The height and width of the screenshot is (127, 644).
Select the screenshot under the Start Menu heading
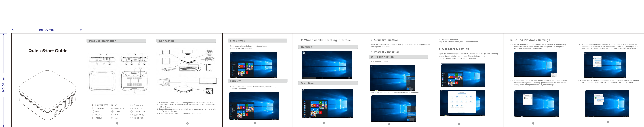[x=327, y=103]
